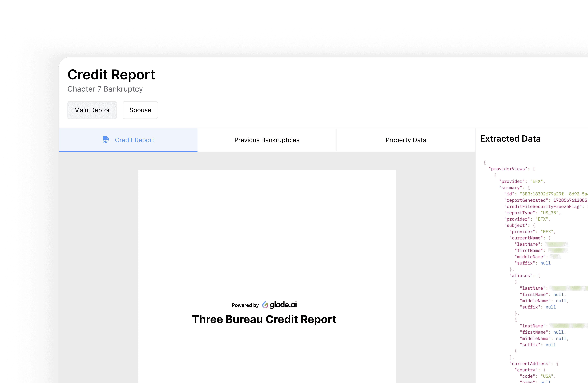Click the Extracted Data heading
Screen dimensions: 588x383
pos(510,139)
